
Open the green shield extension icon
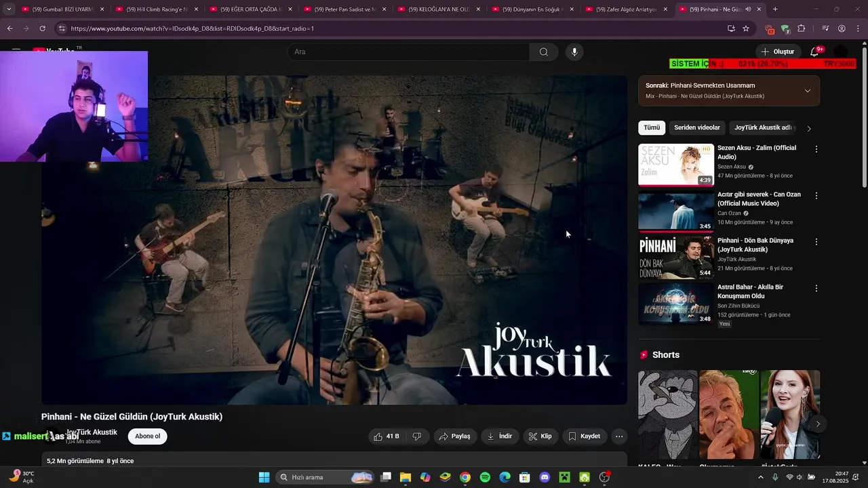click(x=785, y=29)
